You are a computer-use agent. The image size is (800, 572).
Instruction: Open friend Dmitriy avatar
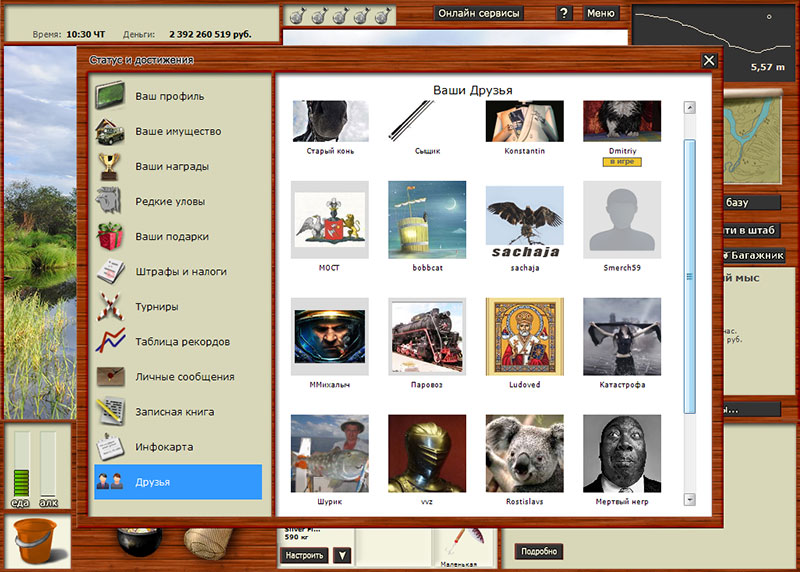pos(622,121)
